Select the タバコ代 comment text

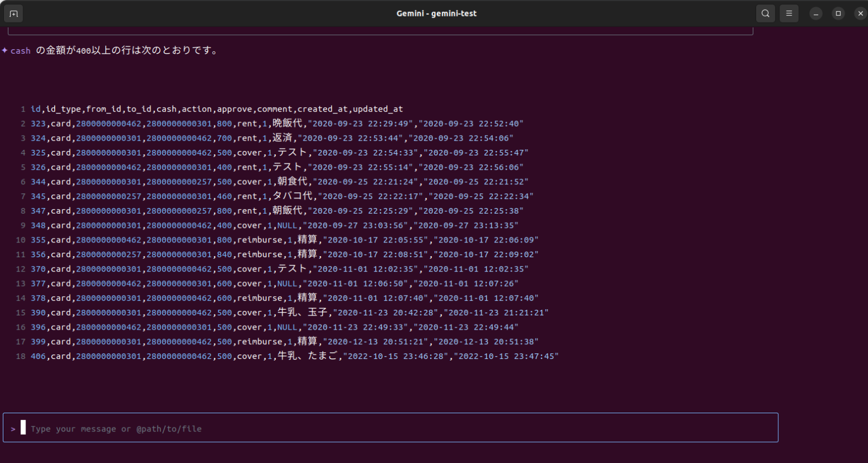pyautogui.click(x=292, y=196)
